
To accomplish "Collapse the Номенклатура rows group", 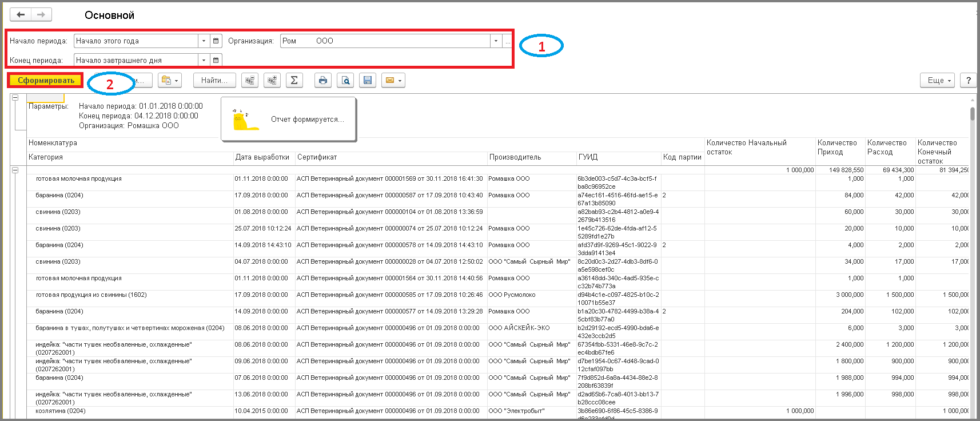I will coord(15,170).
